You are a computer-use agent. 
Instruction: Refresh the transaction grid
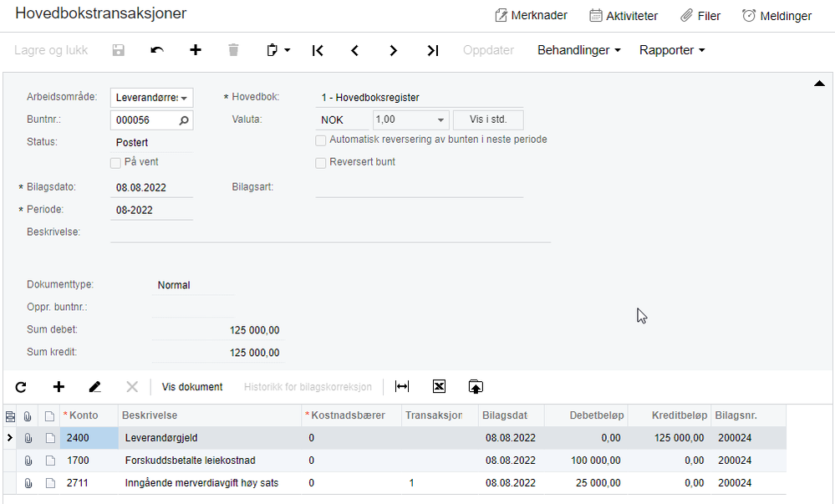coord(21,387)
